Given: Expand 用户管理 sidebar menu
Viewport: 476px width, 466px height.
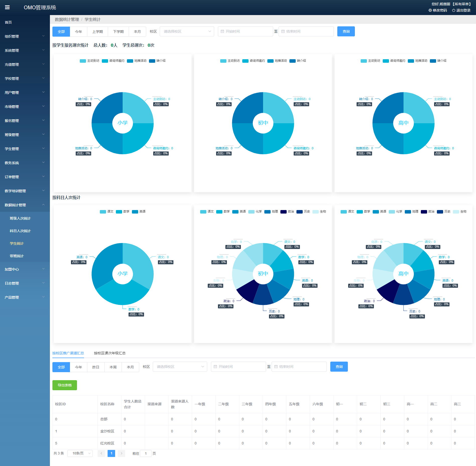Looking at the screenshot, I should click(25, 93).
